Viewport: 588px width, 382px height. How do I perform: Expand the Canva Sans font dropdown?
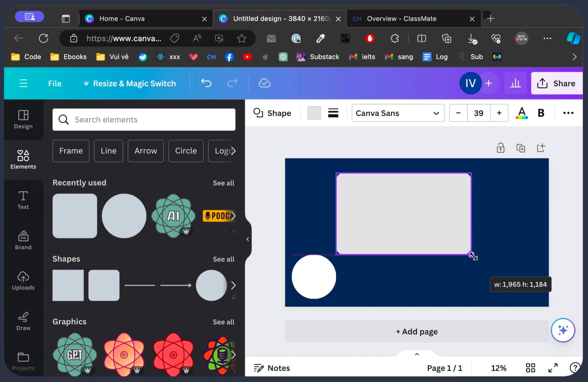[398, 113]
